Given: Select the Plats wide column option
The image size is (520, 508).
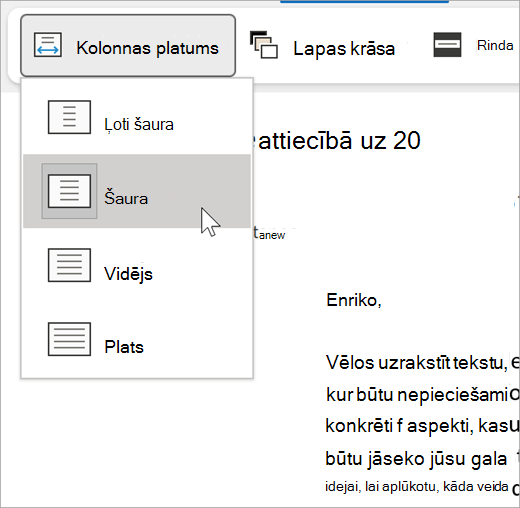Looking at the screenshot, I should point(137,339).
